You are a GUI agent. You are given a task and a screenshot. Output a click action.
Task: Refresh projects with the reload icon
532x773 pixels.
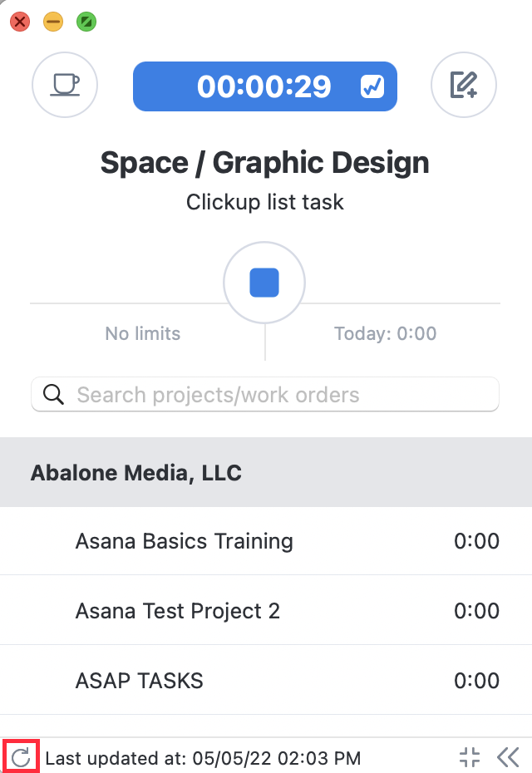(21, 757)
